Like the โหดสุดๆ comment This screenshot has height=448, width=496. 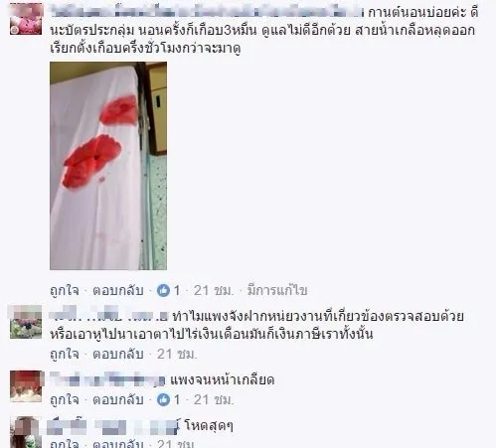(x=65, y=443)
